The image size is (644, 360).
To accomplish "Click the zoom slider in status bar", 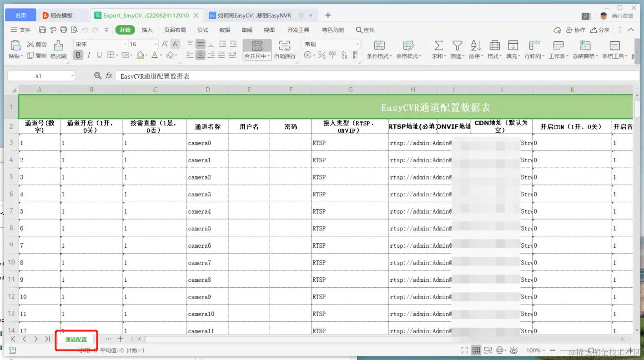I will [591, 350].
